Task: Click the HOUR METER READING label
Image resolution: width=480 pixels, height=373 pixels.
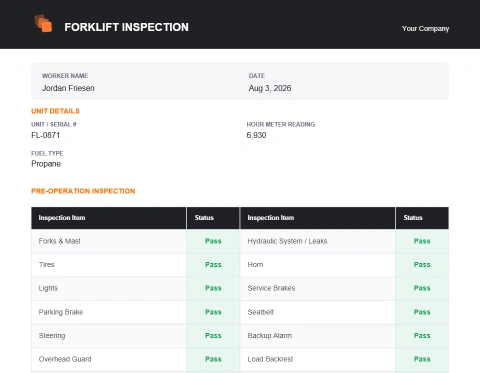Action: (x=281, y=124)
